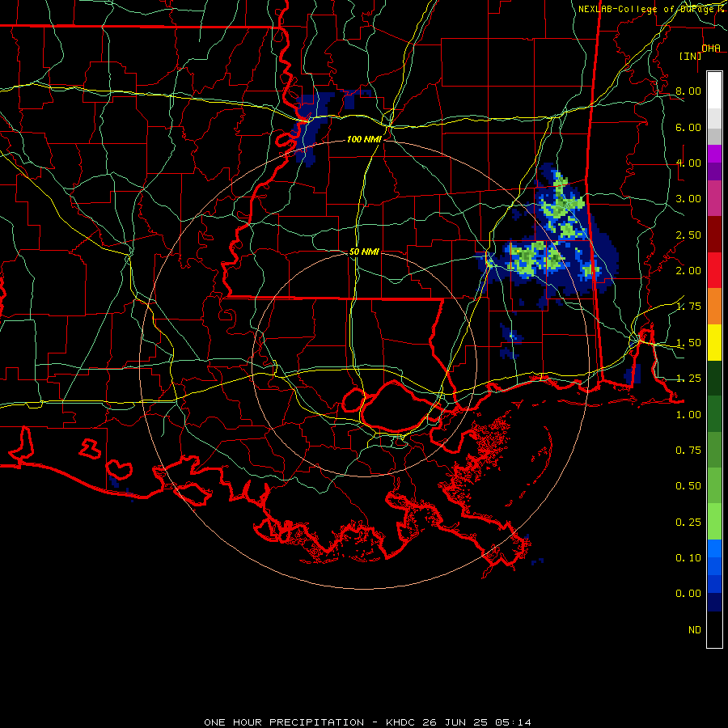Click the magenta swatch just above 4.00
The height and width of the screenshot is (728, 728).
[714, 154]
